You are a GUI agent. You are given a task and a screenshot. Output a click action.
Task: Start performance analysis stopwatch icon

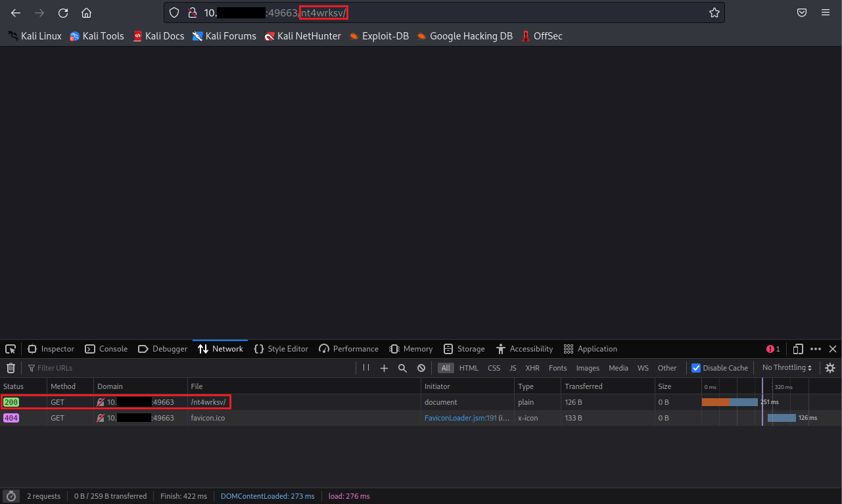coord(11,496)
